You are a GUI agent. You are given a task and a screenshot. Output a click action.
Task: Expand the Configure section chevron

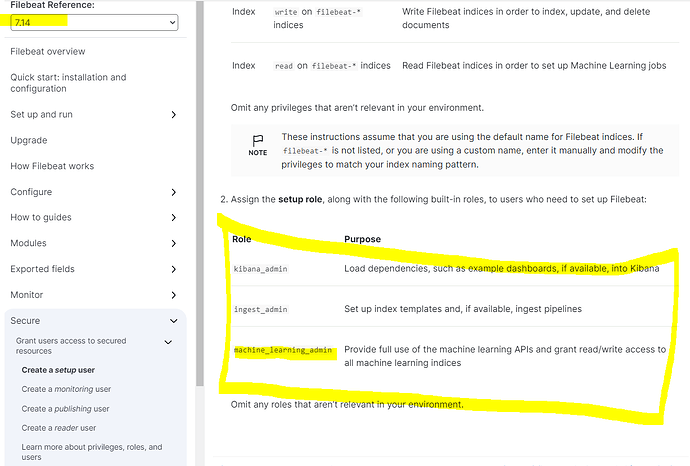click(x=173, y=192)
